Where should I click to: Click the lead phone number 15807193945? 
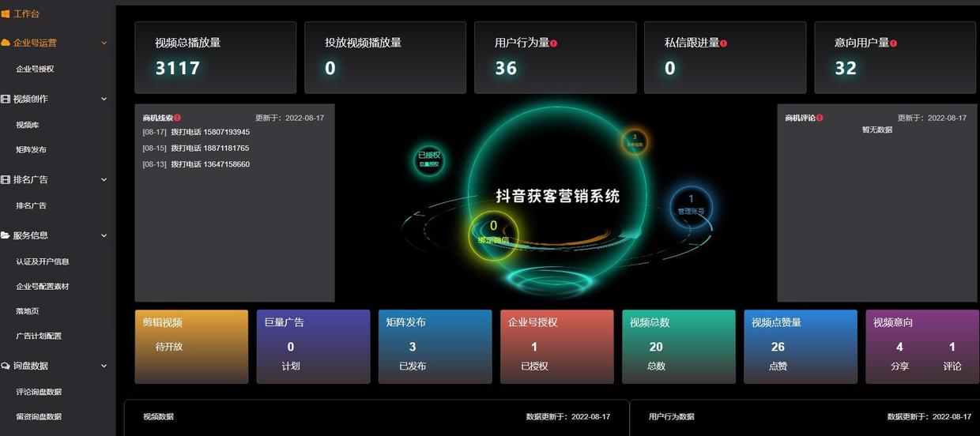tap(227, 132)
